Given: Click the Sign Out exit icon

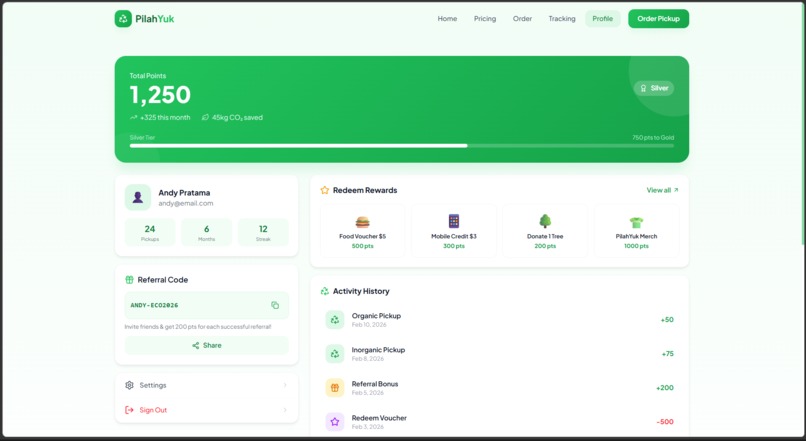Looking at the screenshot, I should point(130,410).
